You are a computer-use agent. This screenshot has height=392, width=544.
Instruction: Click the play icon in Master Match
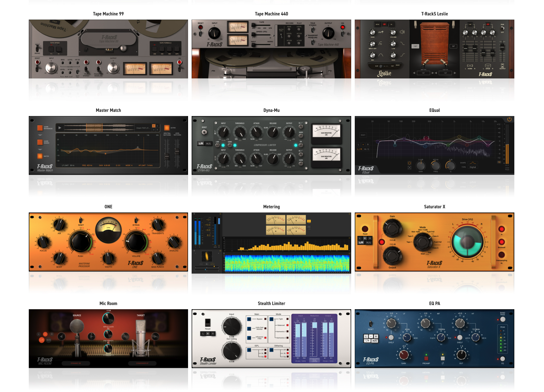coord(60,128)
